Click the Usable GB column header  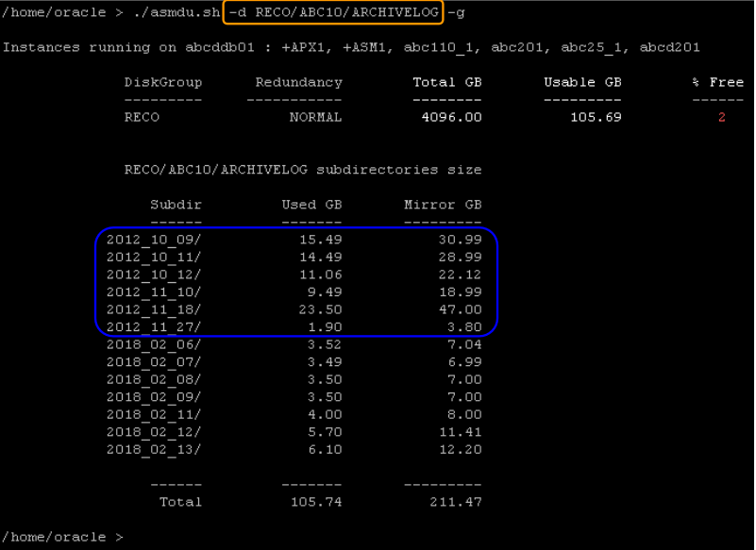tap(582, 82)
